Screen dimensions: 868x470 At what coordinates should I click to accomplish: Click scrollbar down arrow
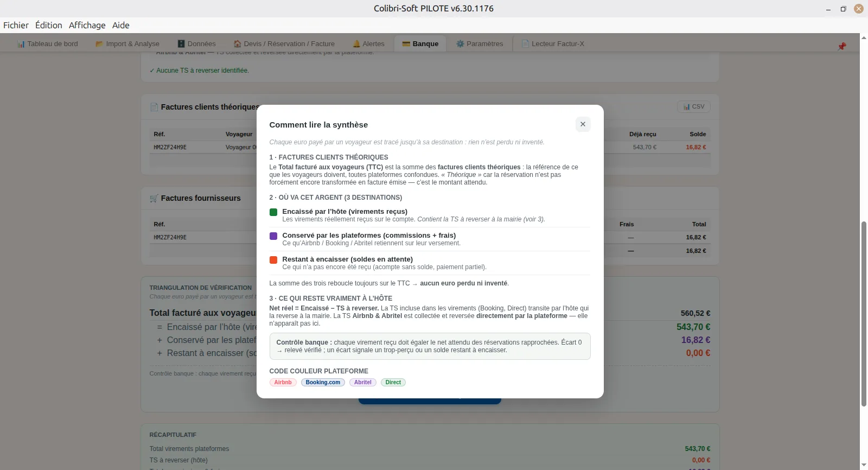point(864,466)
